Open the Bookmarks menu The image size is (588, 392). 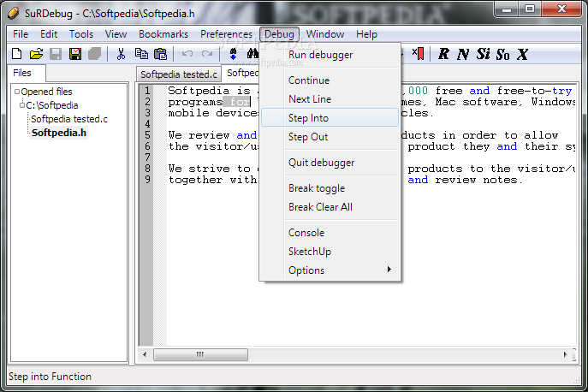point(163,34)
